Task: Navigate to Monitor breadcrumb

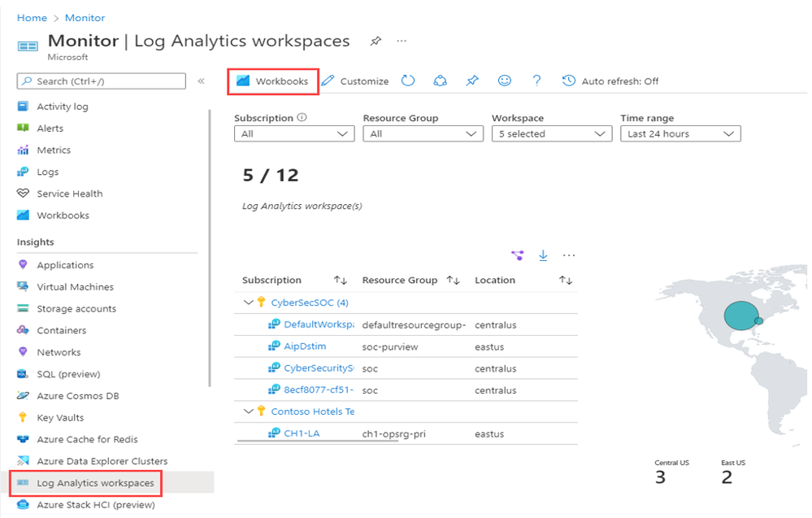Action: tap(85, 18)
